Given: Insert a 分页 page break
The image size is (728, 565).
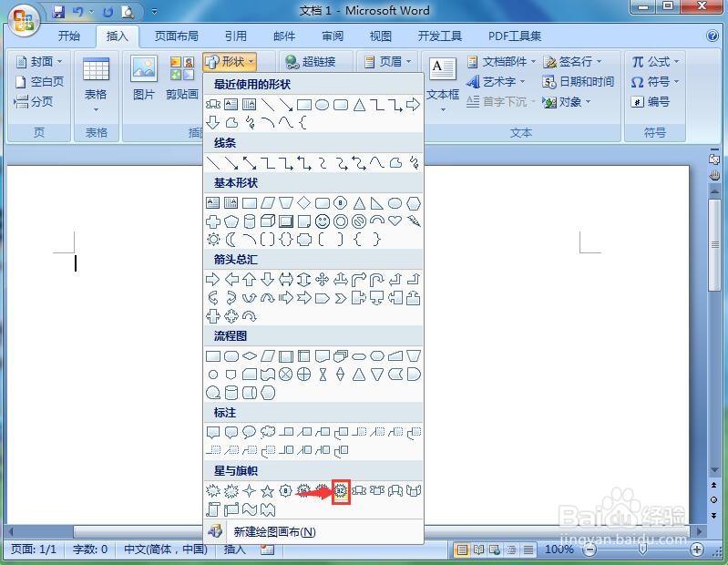Looking at the screenshot, I should [x=34, y=102].
